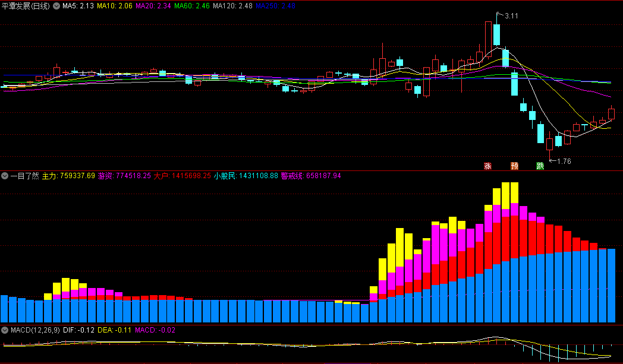The height and width of the screenshot is (364, 623).
Task: Click the 主力: 759337.69 value
Action: pyautogui.click(x=68, y=176)
